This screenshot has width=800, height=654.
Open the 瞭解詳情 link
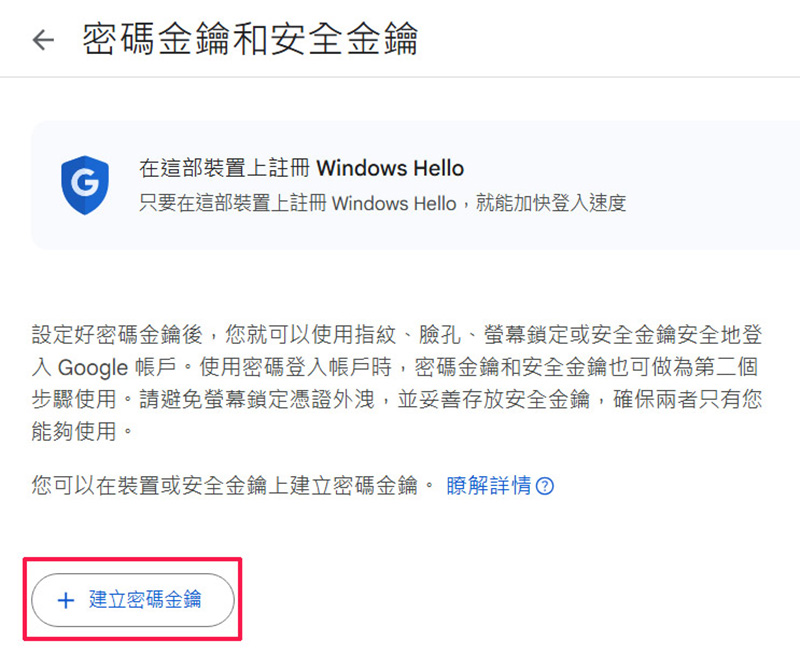(x=488, y=485)
